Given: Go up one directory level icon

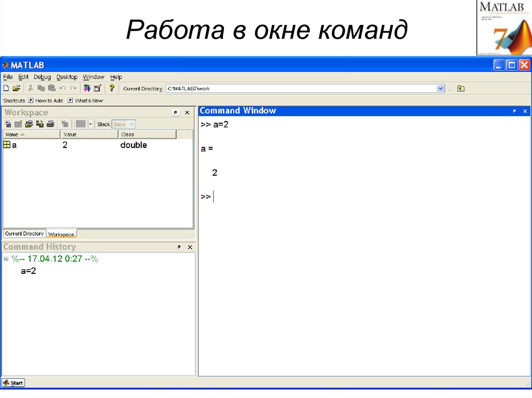Looking at the screenshot, I should tap(461, 89).
